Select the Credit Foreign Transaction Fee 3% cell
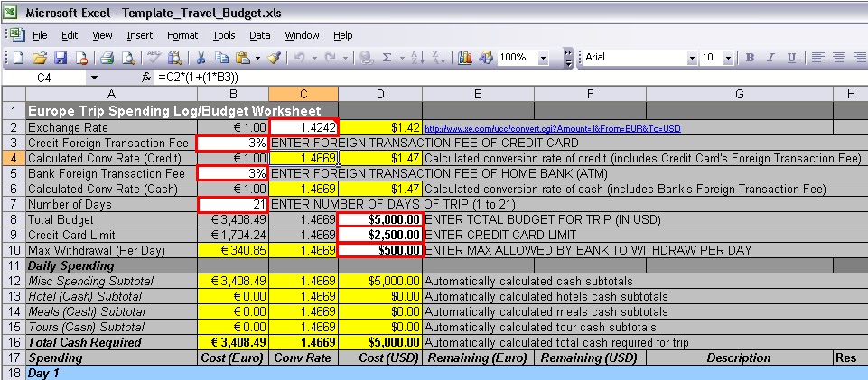868x380 pixels. pos(233,143)
